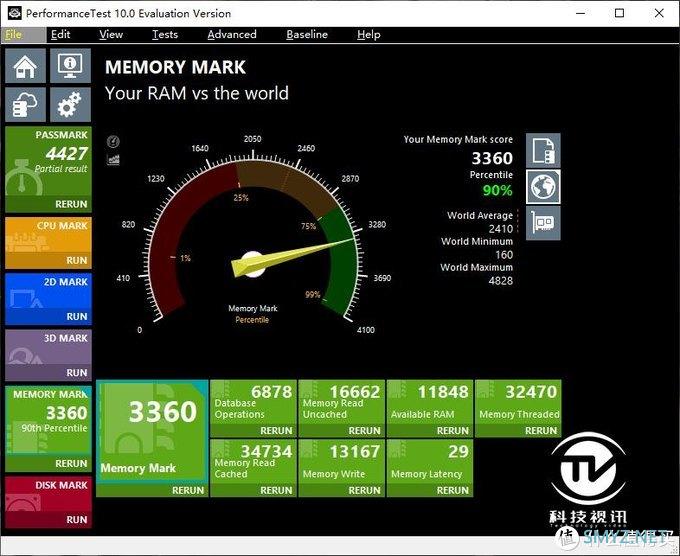Click the Memory Read Cached 34734 score
The width and height of the screenshot is (680, 556).
[267, 451]
